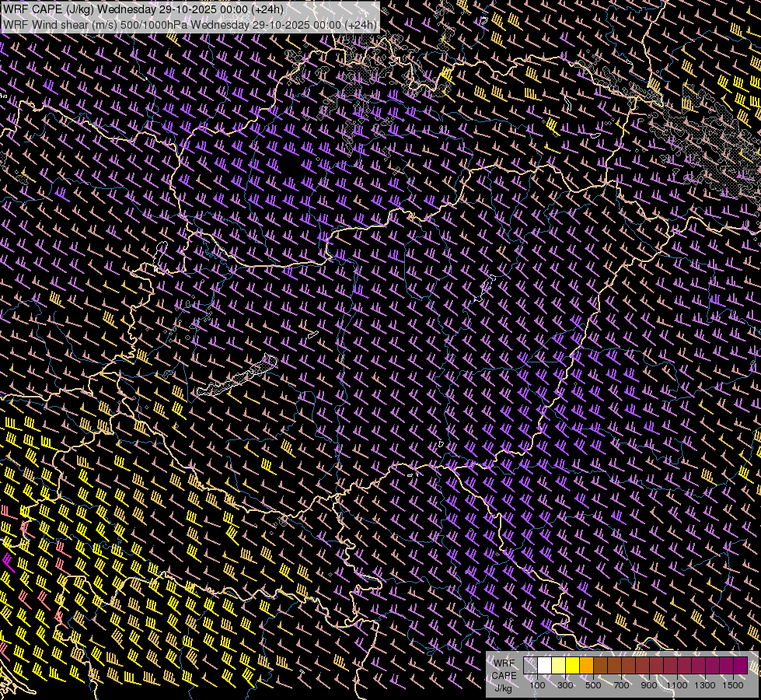Click the 500 legend value
This screenshot has height=700, width=761.
point(593,685)
